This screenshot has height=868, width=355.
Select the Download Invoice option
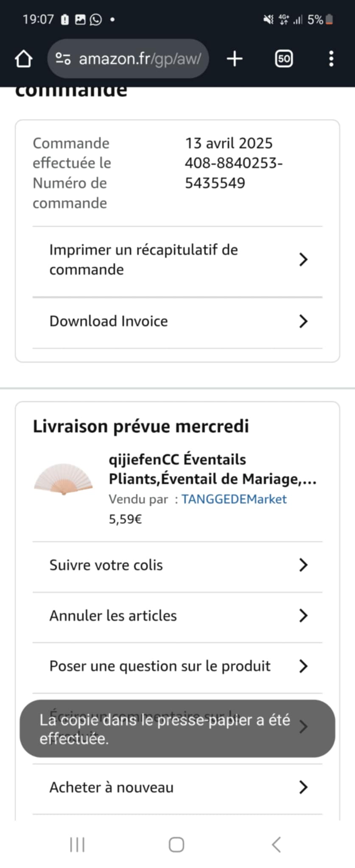click(109, 321)
